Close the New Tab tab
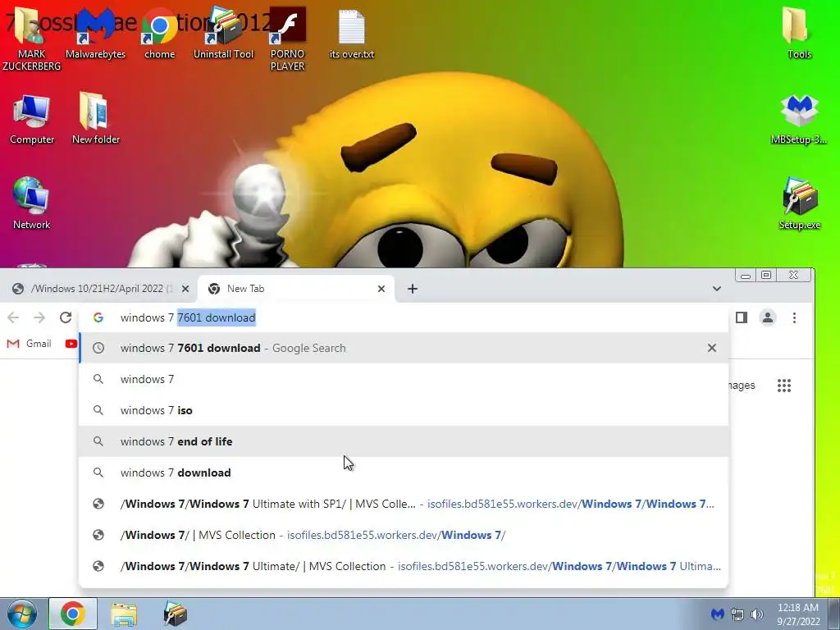This screenshot has width=840, height=630. (381, 289)
